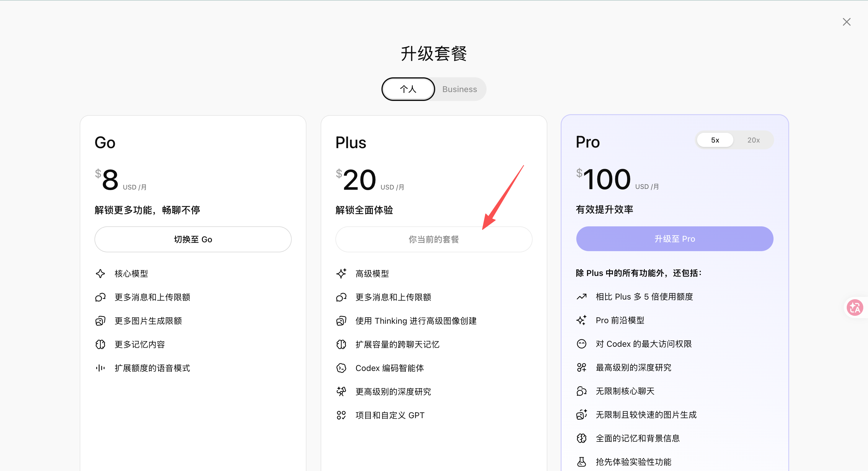This screenshot has height=471, width=868.
Task: Click the chat icon beside 无限制核心聊天
Action: pyautogui.click(x=582, y=391)
